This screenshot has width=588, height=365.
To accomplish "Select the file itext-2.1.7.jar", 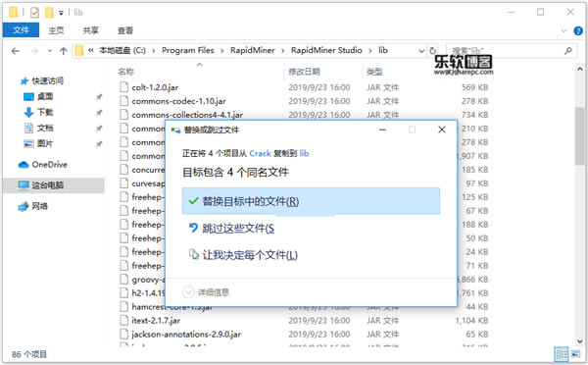I will 156,320.
